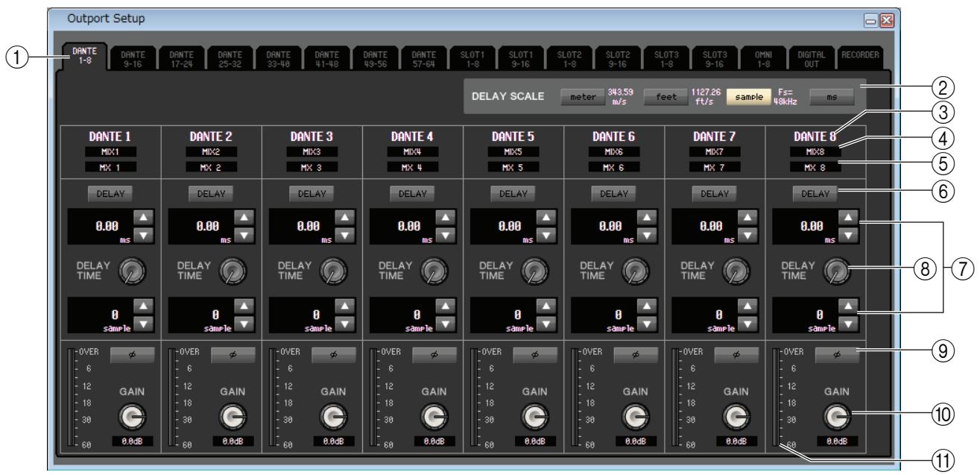
Task: Toggle the phase button for DANTE 8
Action: (x=837, y=356)
